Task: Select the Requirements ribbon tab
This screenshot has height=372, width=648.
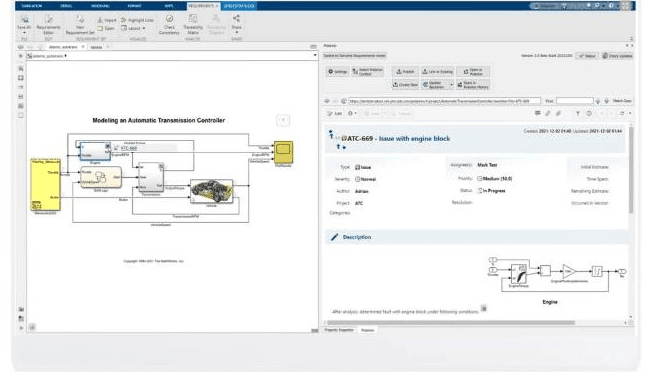Action: point(202,6)
